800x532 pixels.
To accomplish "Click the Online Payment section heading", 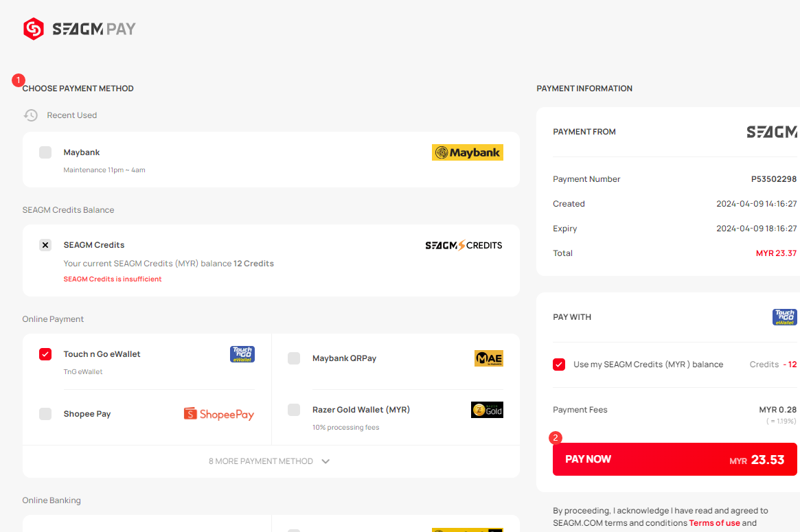I will coord(53,319).
